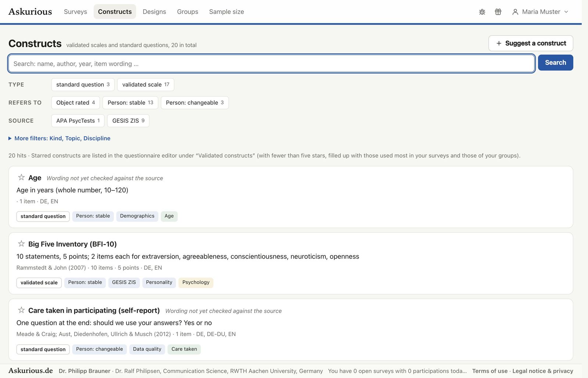Toggle the GESIS ZIS source filter

coord(128,120)
